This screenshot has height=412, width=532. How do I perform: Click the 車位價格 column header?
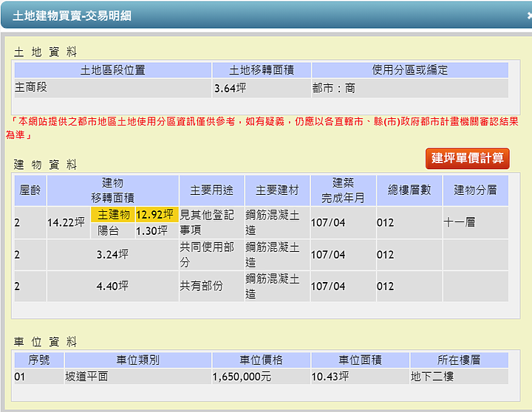[262, 360]
